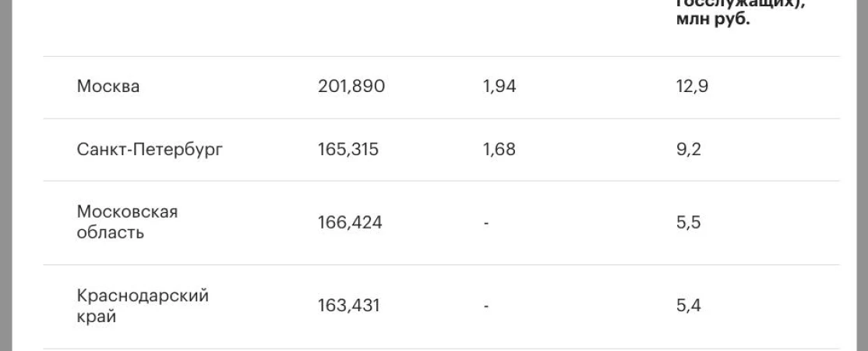The width and height of the screenshot is (868, 351).
Task: Select the 5,5 cell
Action: tap(688, 223)
